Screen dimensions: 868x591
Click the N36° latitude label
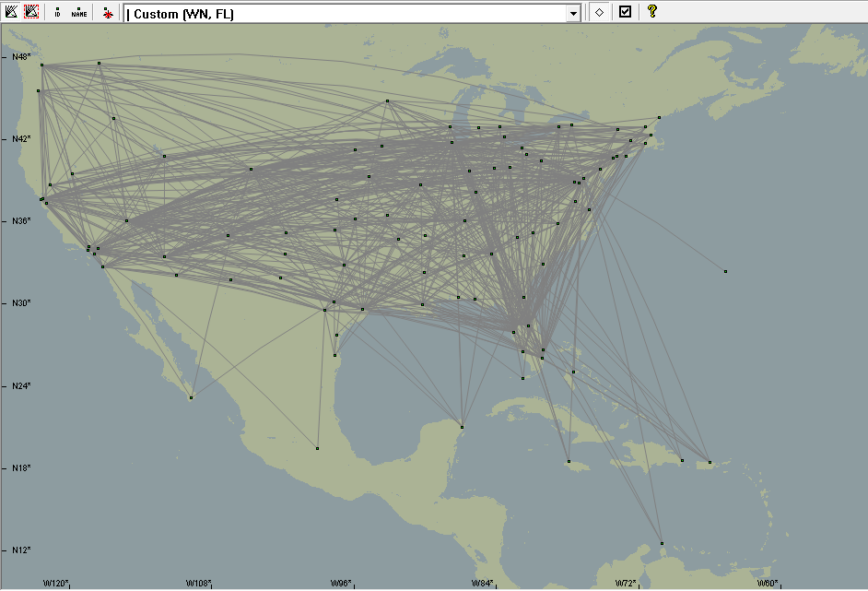coord(21,221)
